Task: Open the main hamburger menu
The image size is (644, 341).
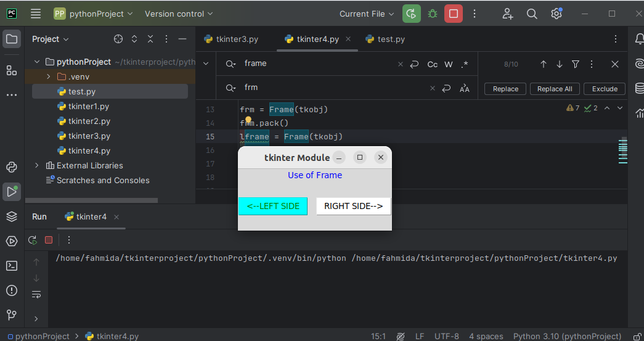Action: [36, 14]
